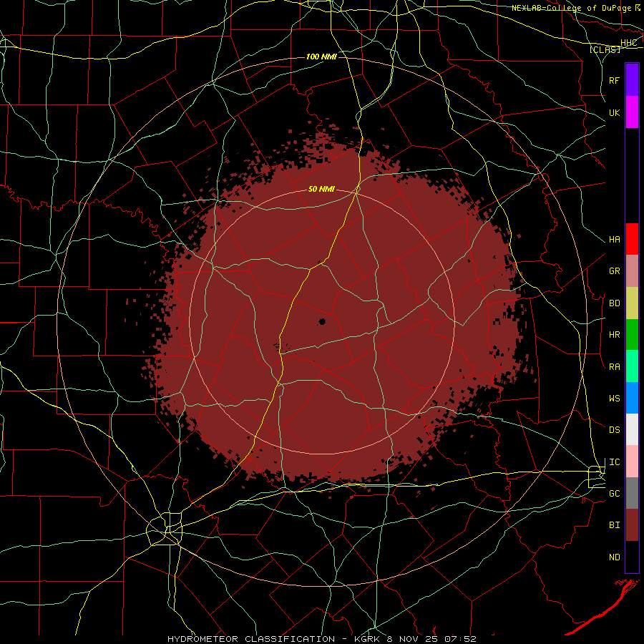Click the HA red legend swatch
Viewport: 644px width, 644px height.
tap(632, 239)
